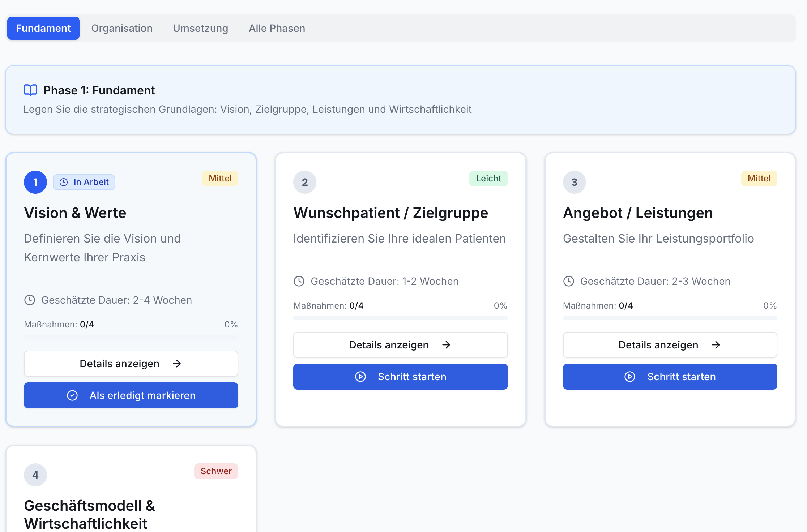Click the Vision & Werte progress bar
807x532 pixels.
point(131,337)
